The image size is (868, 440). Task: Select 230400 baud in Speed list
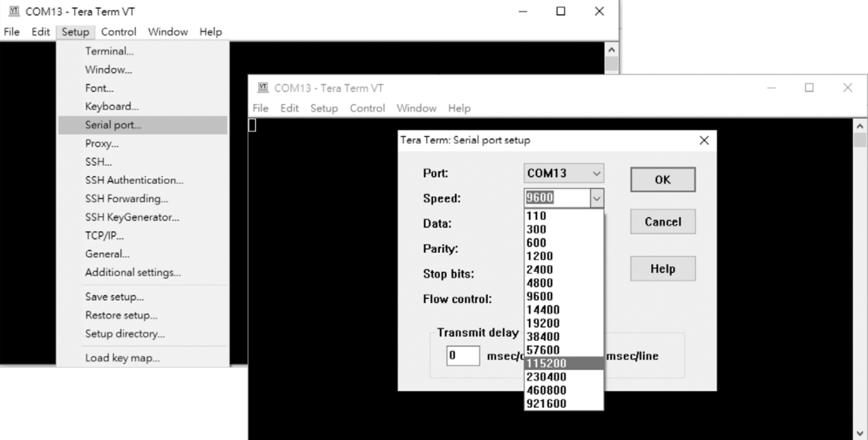[564, 377]
